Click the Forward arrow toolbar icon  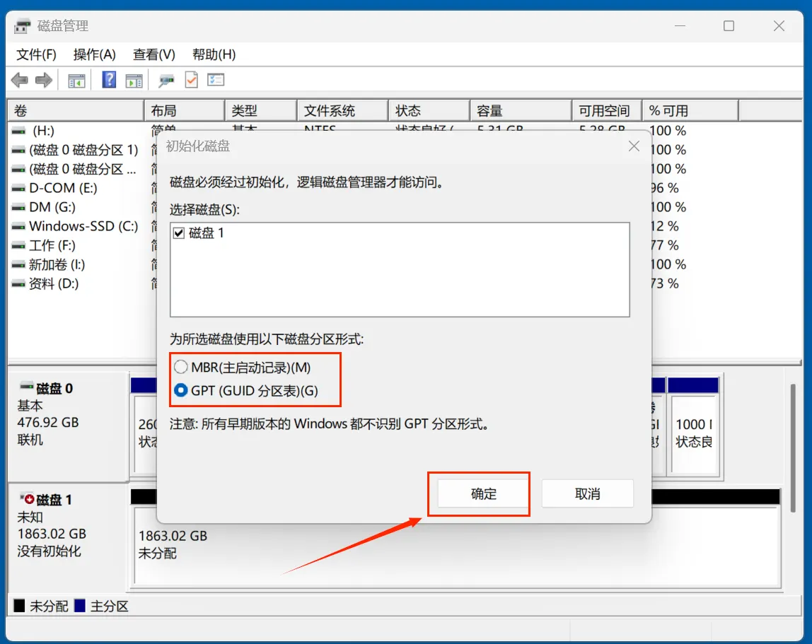[44, 81]
